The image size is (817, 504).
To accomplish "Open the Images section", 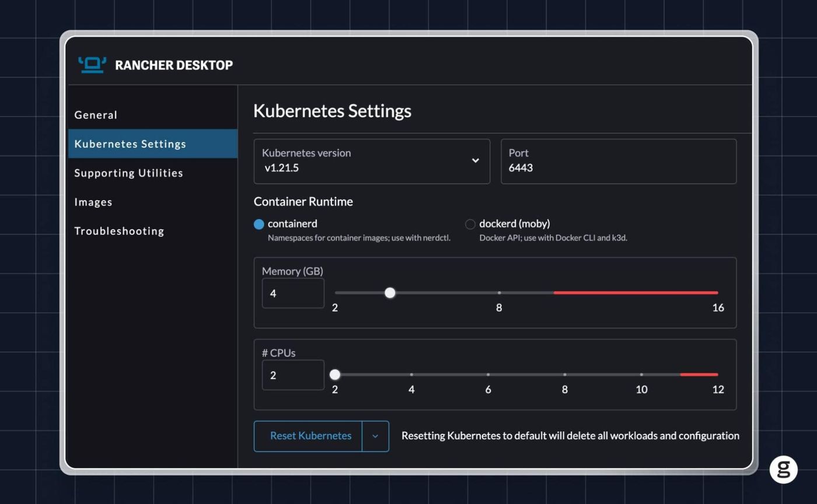I will (93, 202).
